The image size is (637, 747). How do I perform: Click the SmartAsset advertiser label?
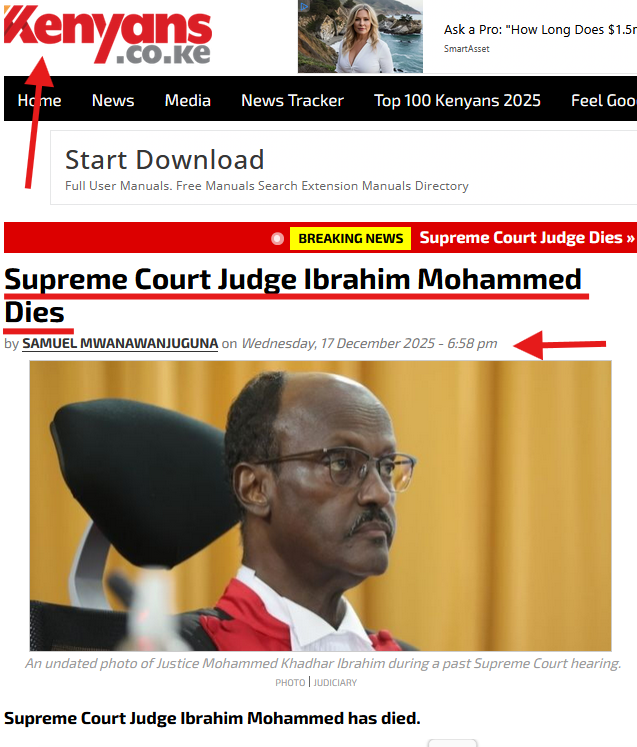(466, 49)
